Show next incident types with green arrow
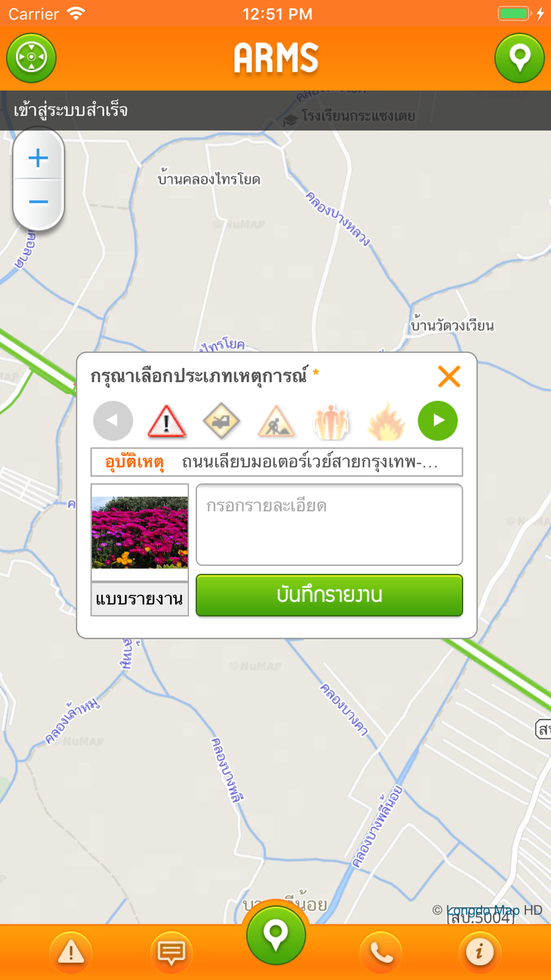The width and height of the screenshot is (551, 980). click(438, 421)
